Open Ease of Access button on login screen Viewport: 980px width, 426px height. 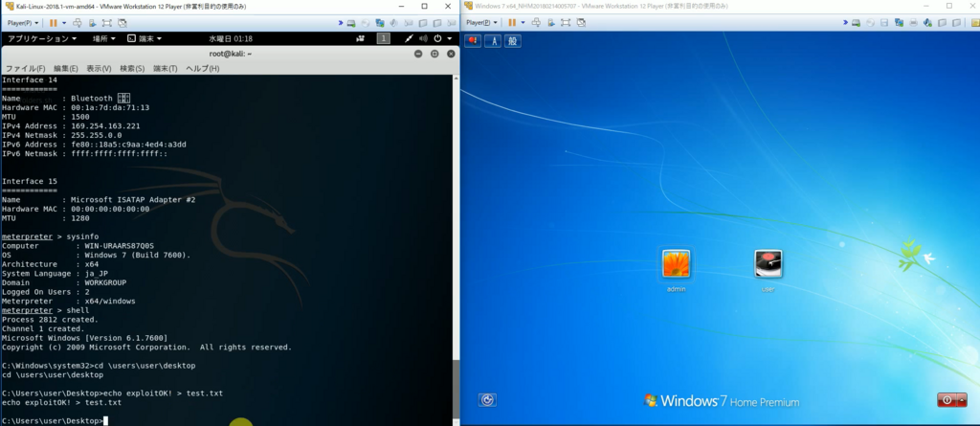click(487, 400)
